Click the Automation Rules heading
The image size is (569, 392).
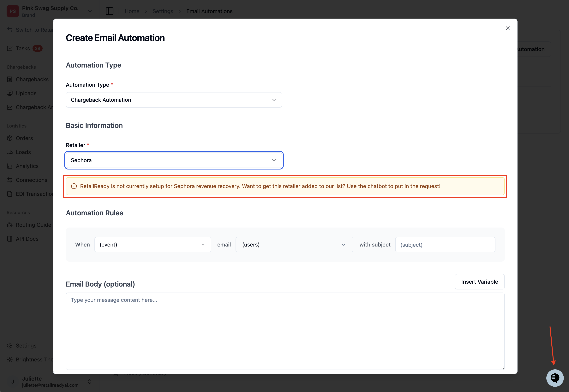[x=95, y=213]
